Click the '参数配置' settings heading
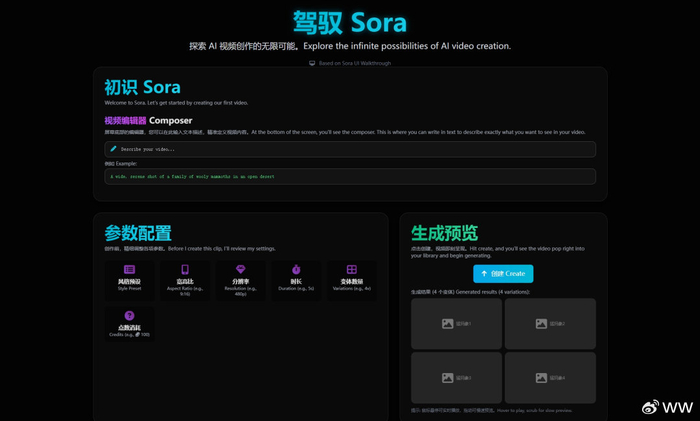Viewport: 700px width, 421px height. [x=138, y=233]
